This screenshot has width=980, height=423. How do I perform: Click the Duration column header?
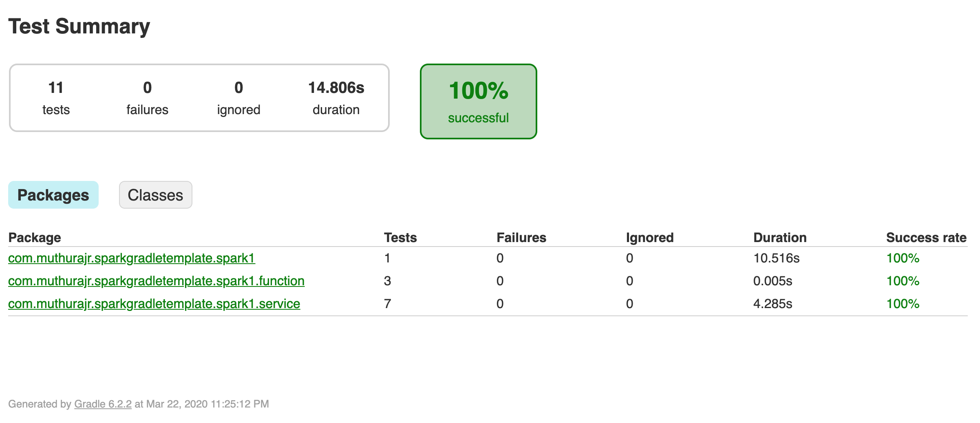(x=780, y=237)
